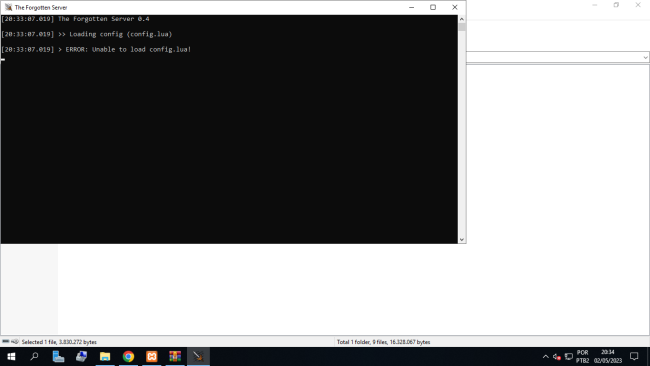Image resolution: width=650 pixels, height=366 pixels.
Task: Open POR PTB2 language selector
Action: pyautogui.click(x=582, y=356)
